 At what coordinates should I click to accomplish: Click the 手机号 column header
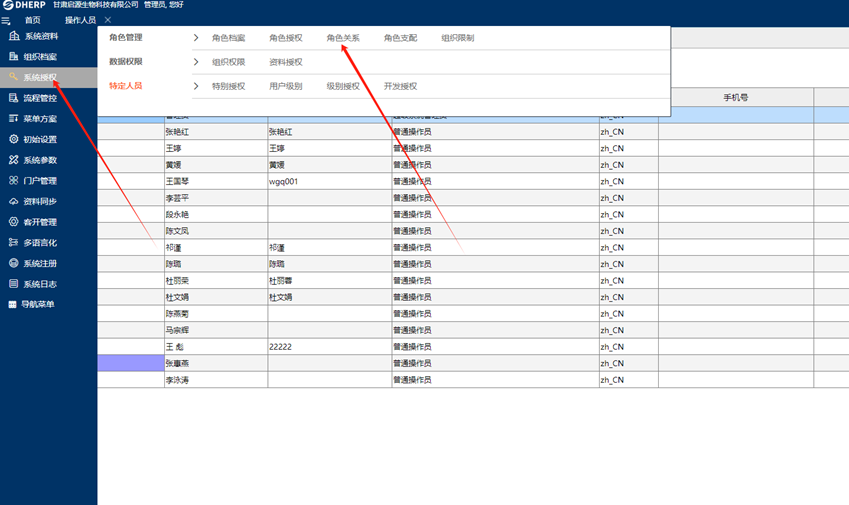coord(736,97)
